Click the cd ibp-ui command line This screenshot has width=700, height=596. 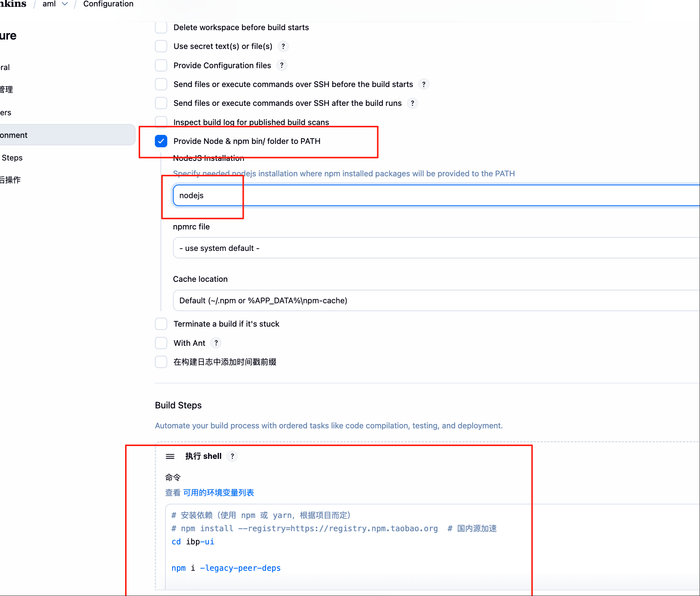pos(193,541)
